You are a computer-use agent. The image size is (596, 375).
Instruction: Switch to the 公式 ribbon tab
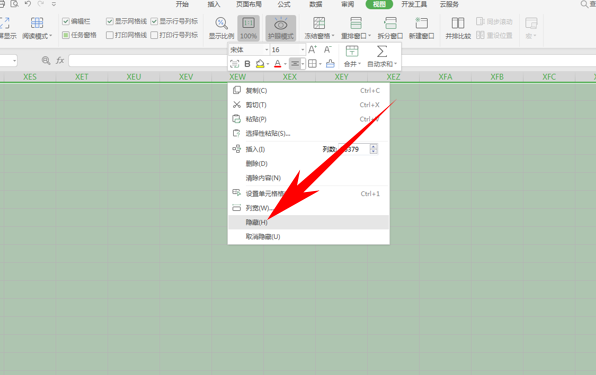tap(284, 4)
